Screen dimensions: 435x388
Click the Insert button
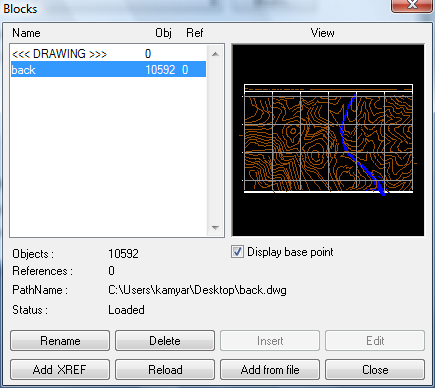point(270,341)
